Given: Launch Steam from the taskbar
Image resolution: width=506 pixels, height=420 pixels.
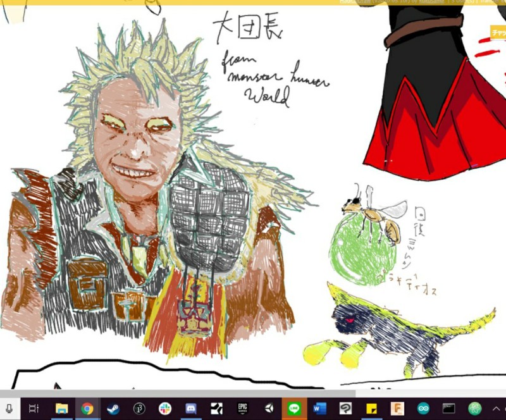Looking at the screenshot, I should pos(113,409).
